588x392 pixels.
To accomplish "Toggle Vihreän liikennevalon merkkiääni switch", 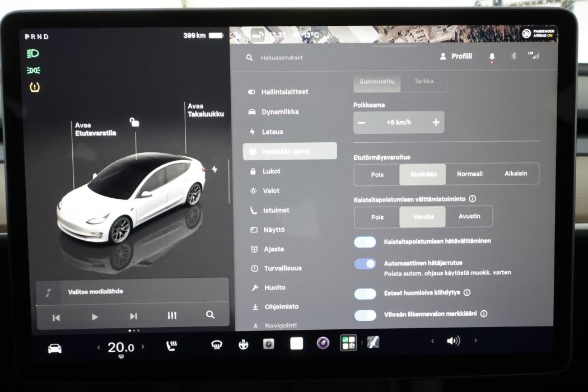I will pyautogui.click(x=365, y=315).
